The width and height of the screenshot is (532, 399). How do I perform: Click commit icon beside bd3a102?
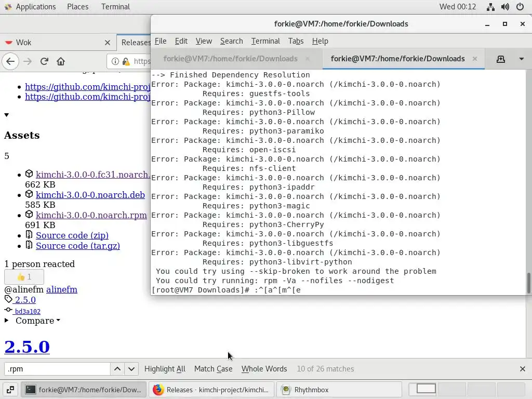click(x=8, y=310)
